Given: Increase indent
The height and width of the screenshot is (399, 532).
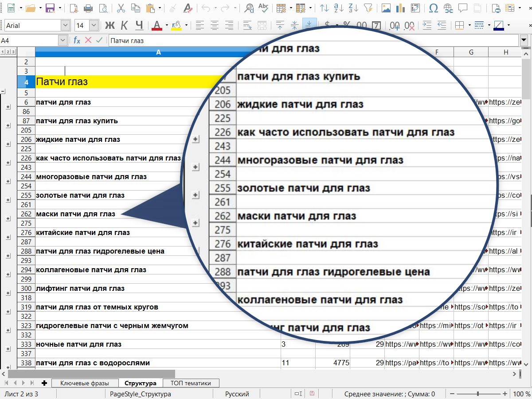Looking at the screenshot, I should [427, 25].
